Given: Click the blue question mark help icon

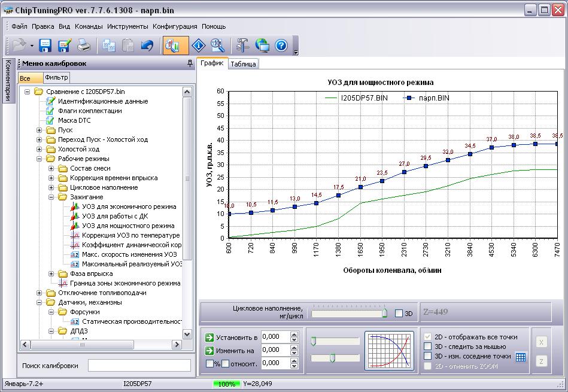Looking at the screenshot, I should tap(281, 45).
